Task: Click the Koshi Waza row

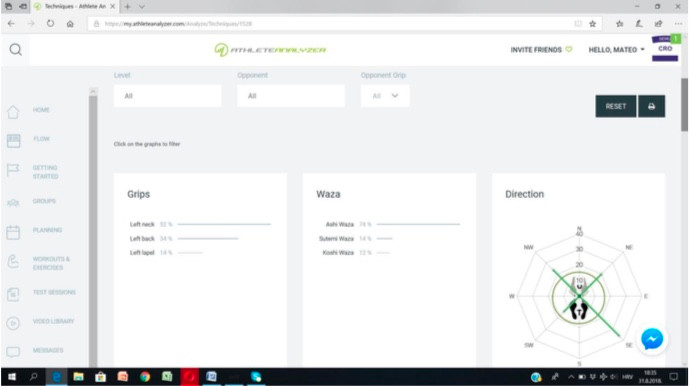Action: 356,252
